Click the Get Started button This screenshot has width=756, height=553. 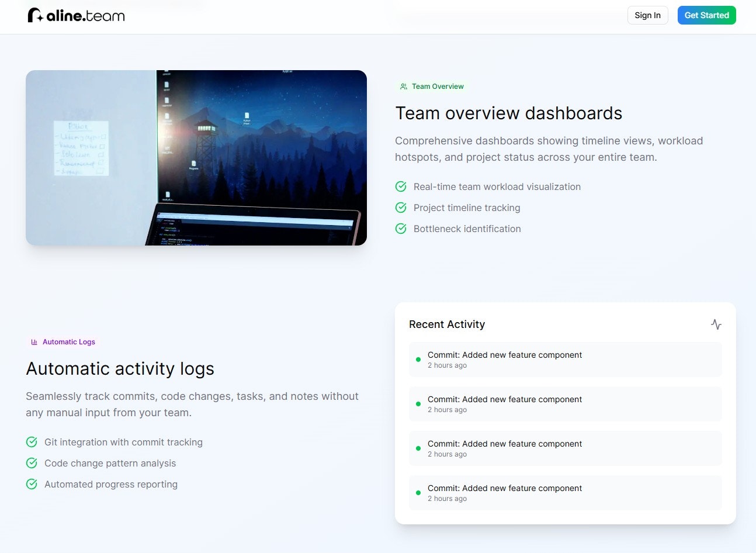[706, 15]
